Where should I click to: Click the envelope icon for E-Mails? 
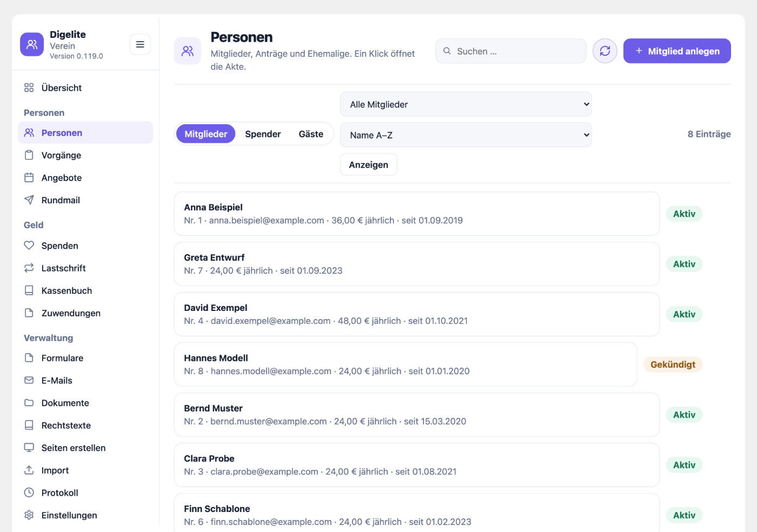pyautogui.click(x=29, y=381)
